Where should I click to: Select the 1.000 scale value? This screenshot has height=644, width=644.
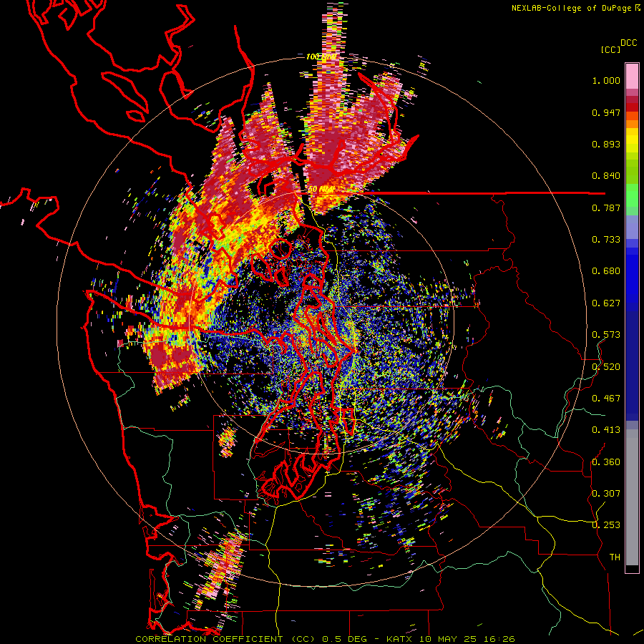tap(606, 80)
